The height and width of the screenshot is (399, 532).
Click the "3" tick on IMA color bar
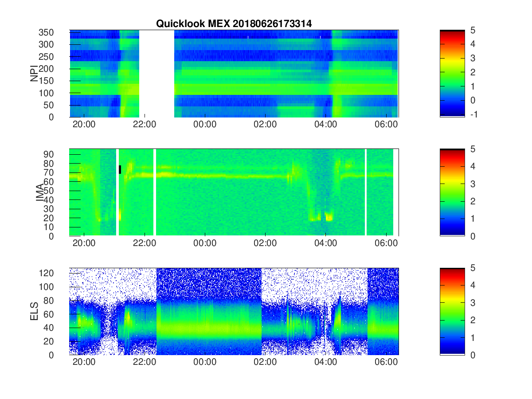click(473, 184)
